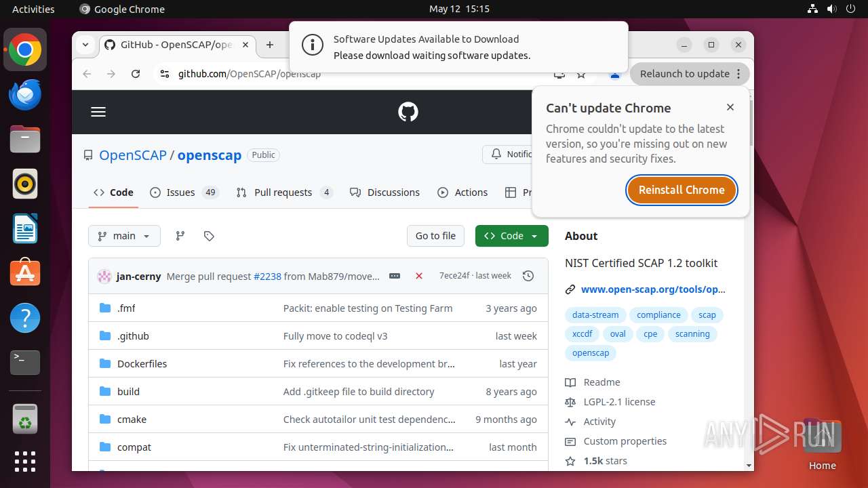The height and width of the screenshot is (488, 868).
Task: Select the openscap topic tag
Action: pyautogui.click(x=591, y=353)
